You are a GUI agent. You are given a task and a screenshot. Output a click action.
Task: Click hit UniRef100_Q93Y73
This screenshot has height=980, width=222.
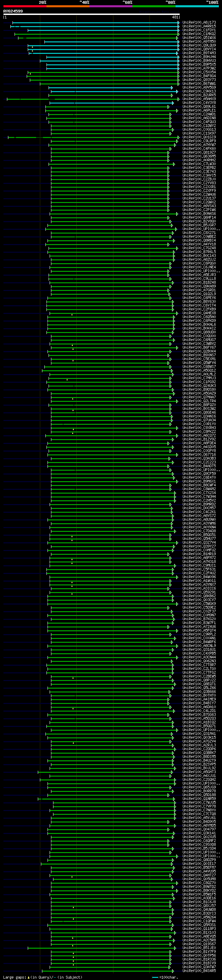[x=199, y=80]
